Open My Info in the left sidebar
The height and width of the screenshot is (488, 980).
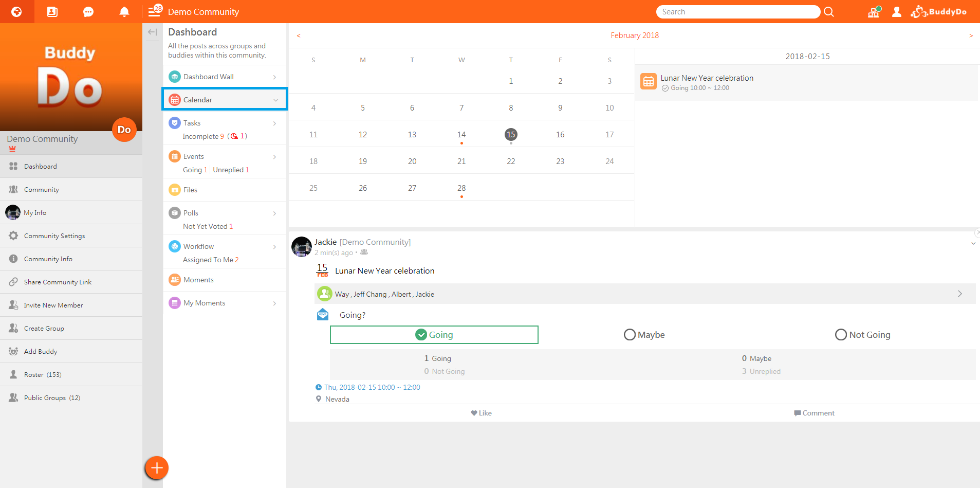coord(71,212)
